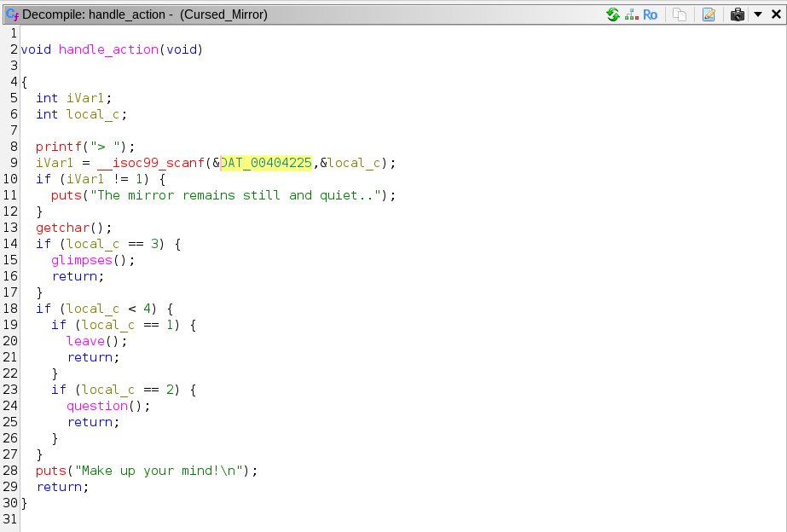The height and width of the screenshot is (532, 787).
Task: Select the handle_action function name
Action: 108,49
